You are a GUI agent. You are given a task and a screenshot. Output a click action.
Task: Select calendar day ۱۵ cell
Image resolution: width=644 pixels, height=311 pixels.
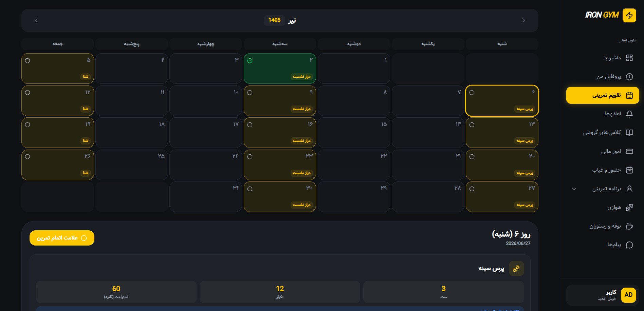tap(354, 133)
